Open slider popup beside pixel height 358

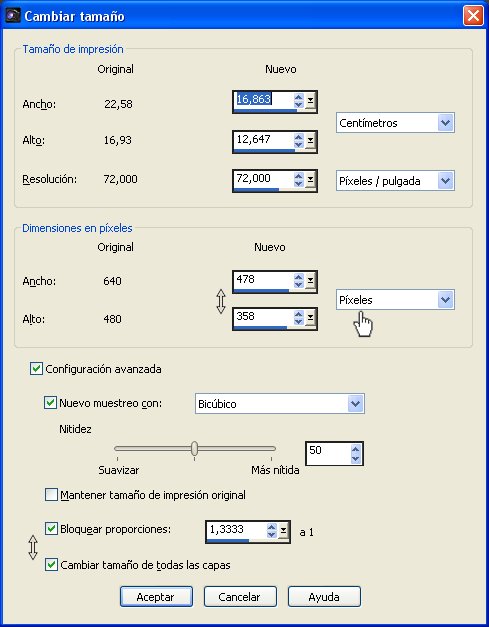click(310, 318)
